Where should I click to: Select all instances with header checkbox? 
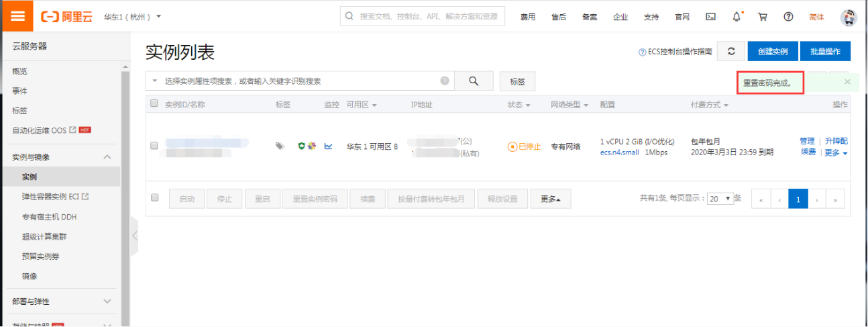click(x=154, y=104)
